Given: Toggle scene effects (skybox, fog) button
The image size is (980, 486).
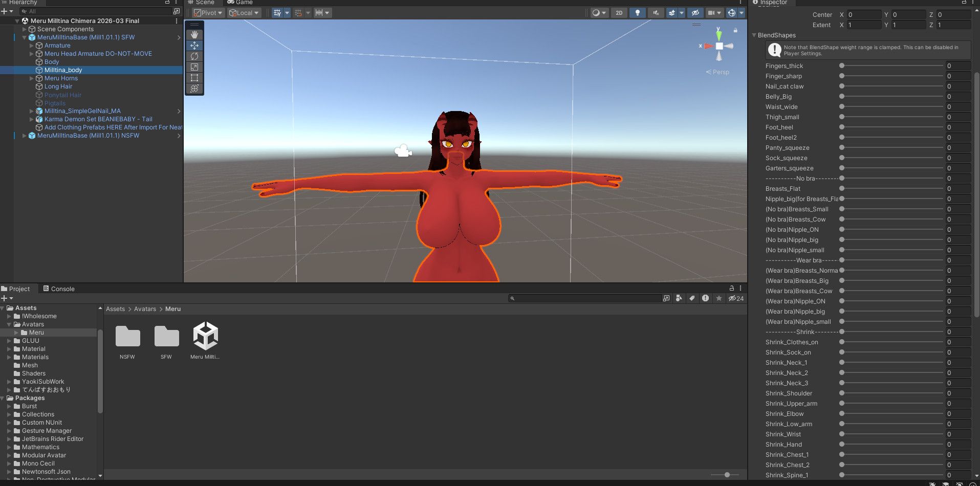Looking at the screenshot, I should point(672,13).
